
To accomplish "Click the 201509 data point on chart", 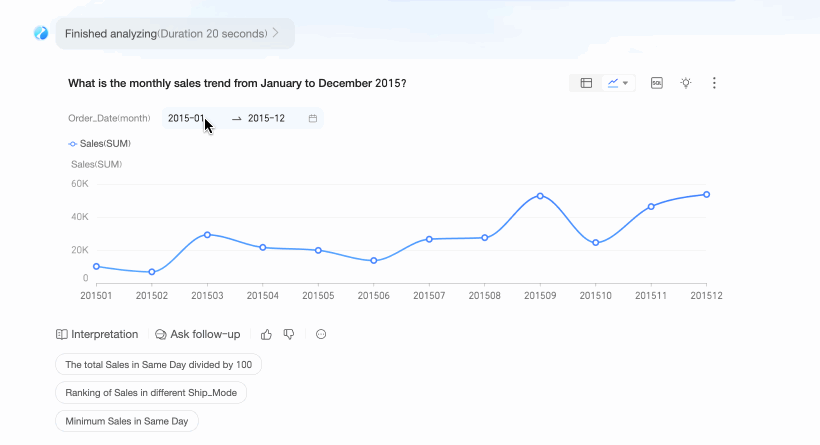I will pos(540,196).
